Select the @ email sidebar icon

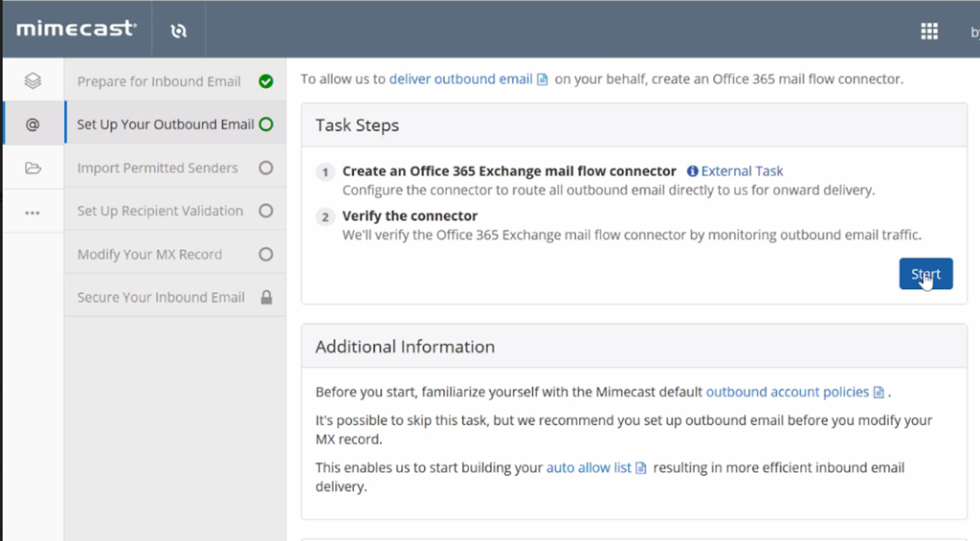(33, 124)
